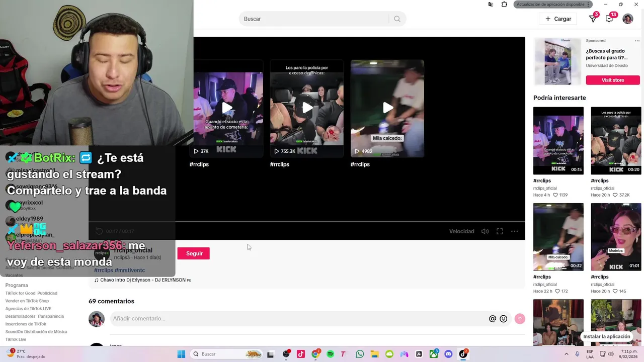Screen dimensions: 644x362
Task: Open the Chavo Intro Dj Erlynson sound link
Action: (x=142, y=280)
